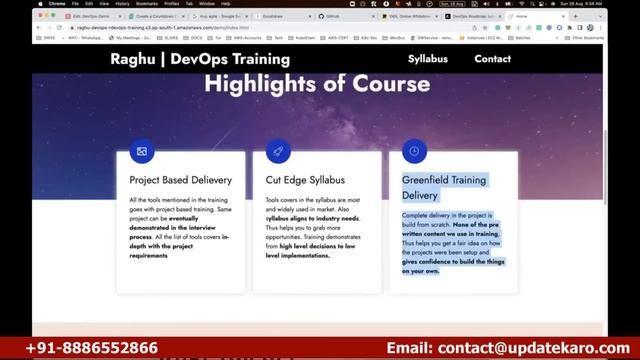Image resolution: width=640 pixels, height=360 pixels.
Task: Close the GitHub tab
Action: [x=373, y=16]
